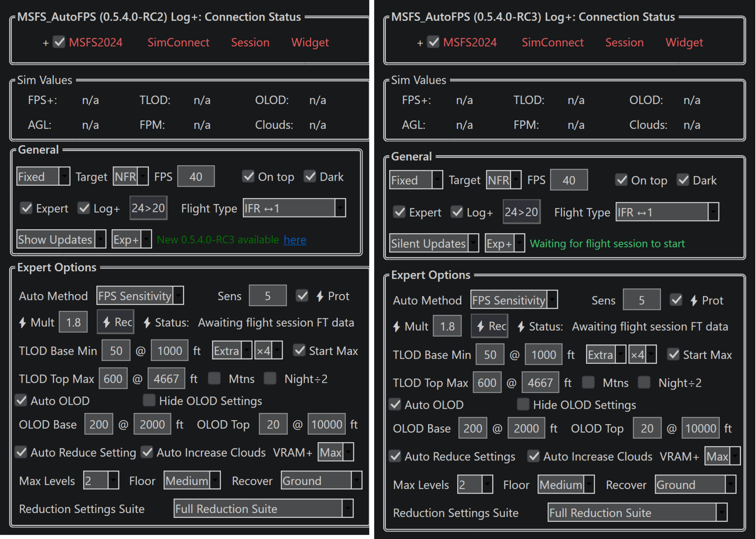The image size is (756, 539).
Task: Toggle Auto Reduce Settings in RC3 window
Action: coord(395,456)
